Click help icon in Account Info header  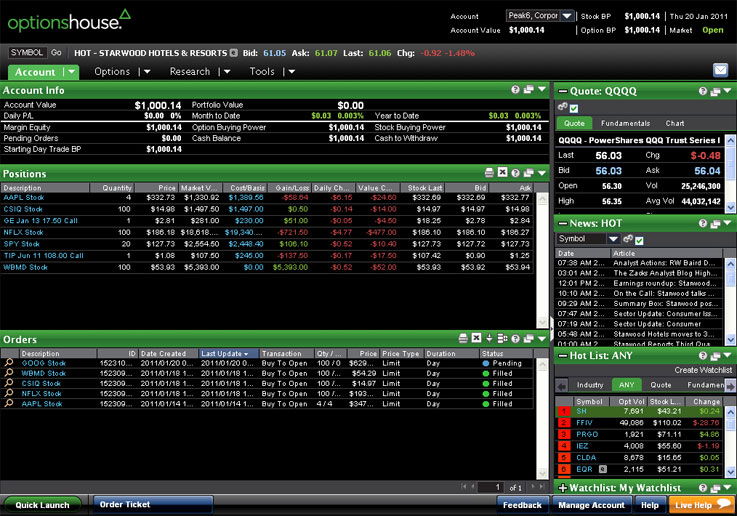click(x=515, y=89)
